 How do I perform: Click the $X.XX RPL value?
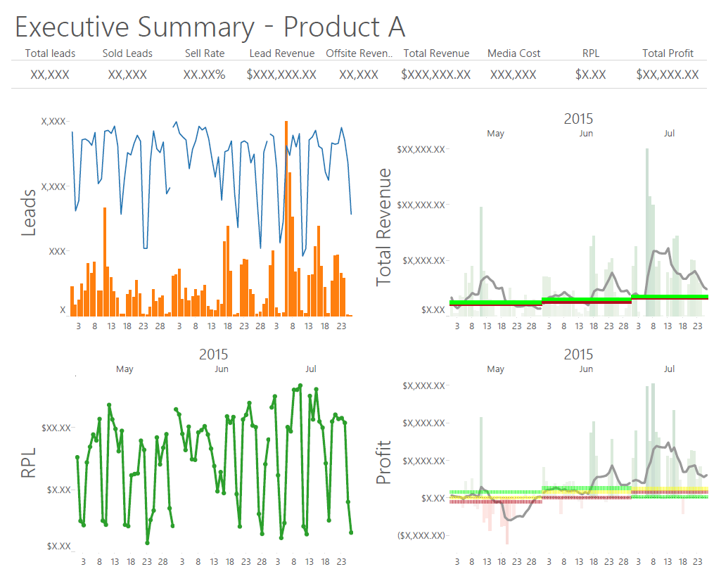591,75
